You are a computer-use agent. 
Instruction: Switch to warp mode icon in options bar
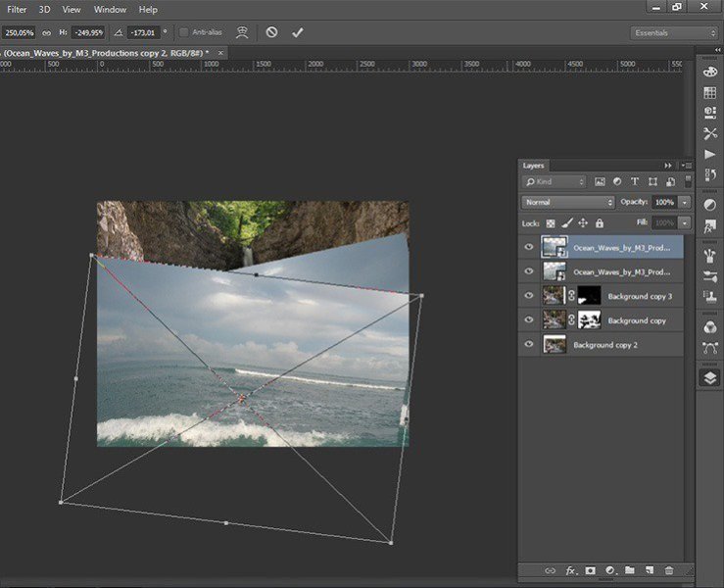[x=241, y=32]
